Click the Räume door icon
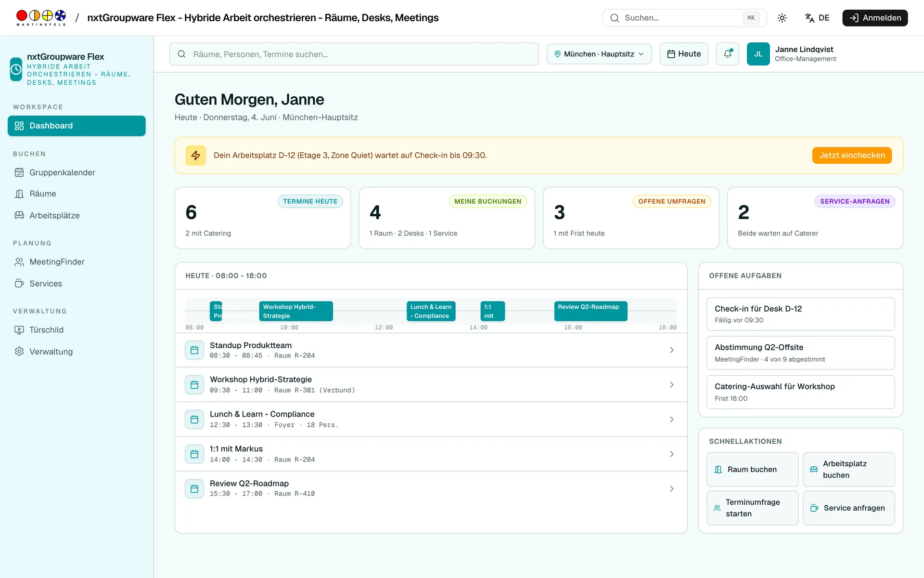Image resolution: width=924 pixels, height=578 pixels. click(19, 194)
